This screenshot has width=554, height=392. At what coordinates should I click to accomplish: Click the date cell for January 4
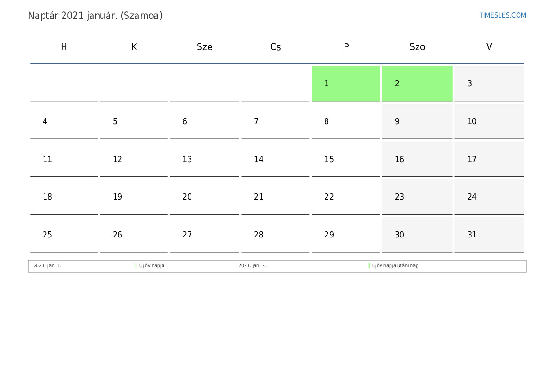click(x=64, y=121)
